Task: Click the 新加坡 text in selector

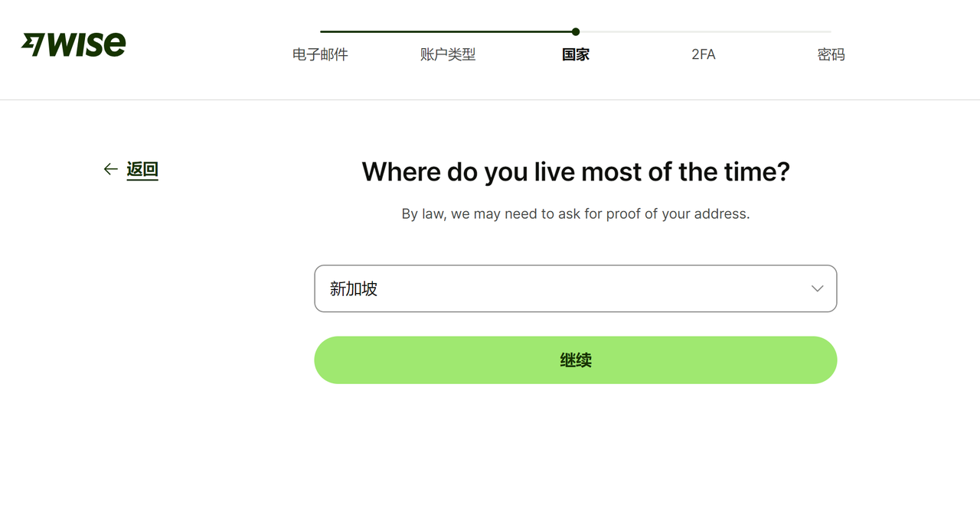Action: [x=354, y=288]
